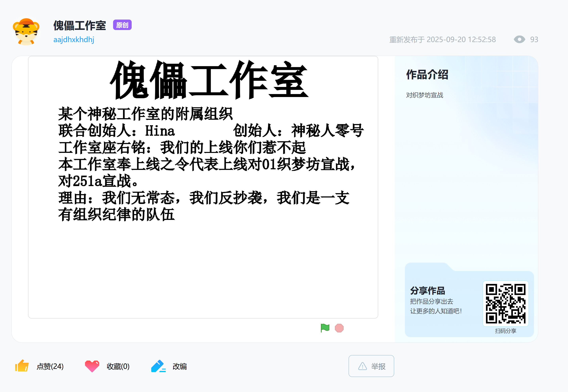Click the 点赞(24) like count text
The width and height of the screenshot is (568, 392).
(x=50, y=366)
